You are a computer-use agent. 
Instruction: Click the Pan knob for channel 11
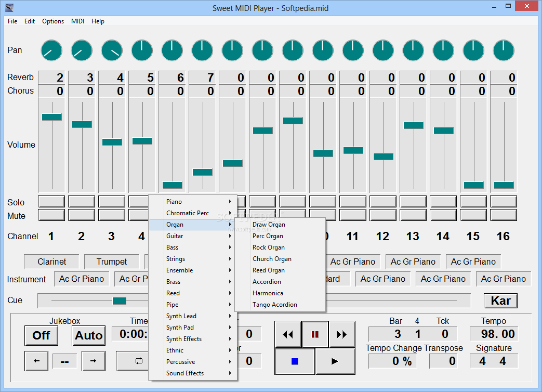[353, 50]
